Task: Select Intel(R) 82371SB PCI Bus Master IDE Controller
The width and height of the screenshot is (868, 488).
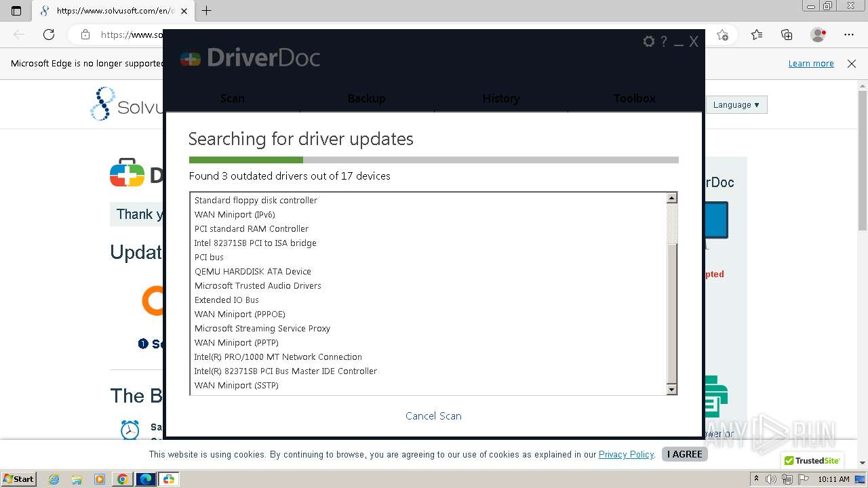Action: (285, 371)
